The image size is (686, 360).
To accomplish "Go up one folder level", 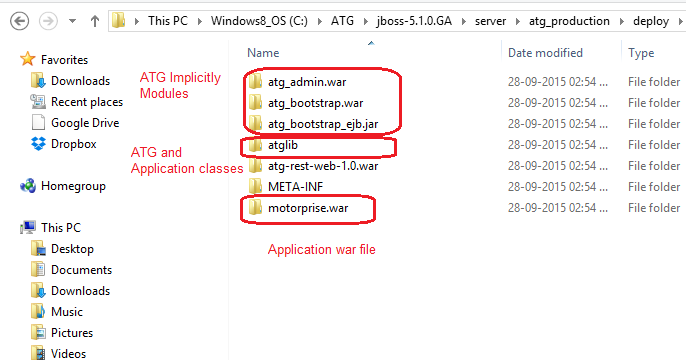I will click(94, 21).
